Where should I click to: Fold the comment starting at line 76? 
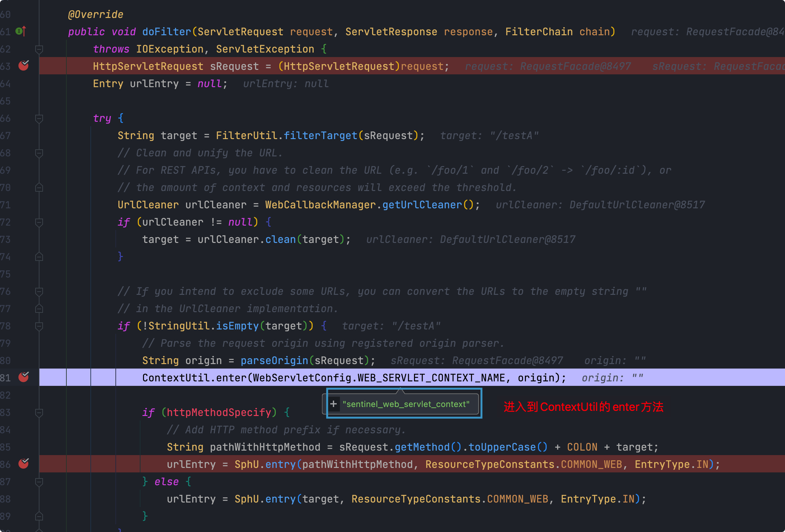39,292
